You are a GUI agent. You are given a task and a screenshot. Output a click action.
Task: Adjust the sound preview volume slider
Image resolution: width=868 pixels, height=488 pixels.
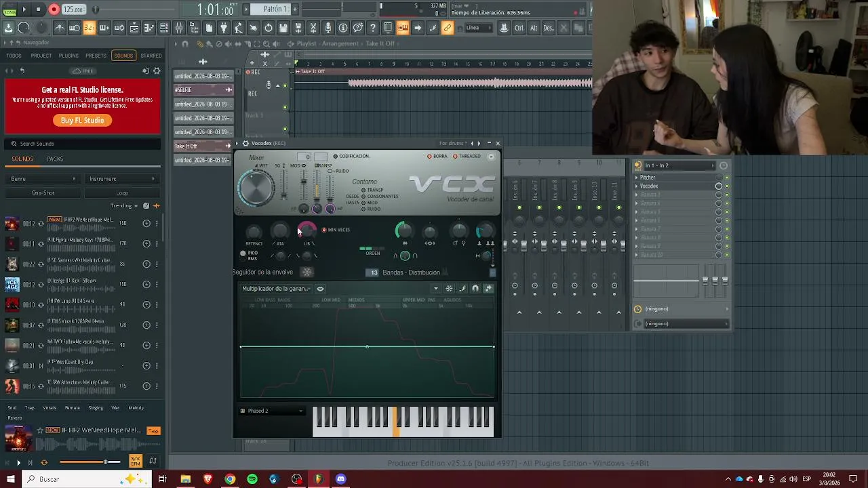(90, 462)
